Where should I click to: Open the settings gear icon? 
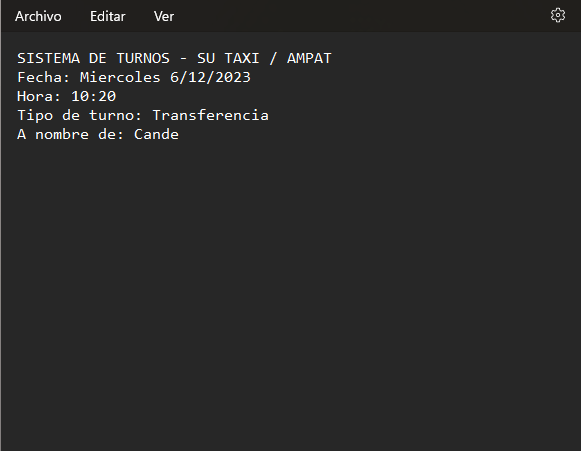pos(558,16)
